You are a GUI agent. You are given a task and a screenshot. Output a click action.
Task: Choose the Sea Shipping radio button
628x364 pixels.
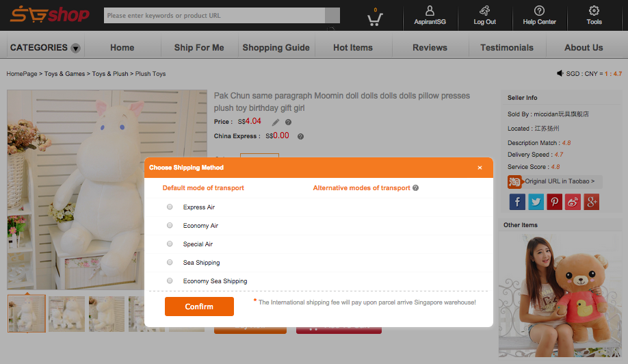[x=170, y=262]
